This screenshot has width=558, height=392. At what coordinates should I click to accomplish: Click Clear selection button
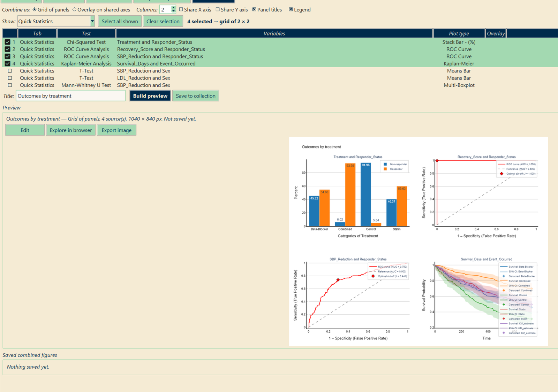click(x=163, y=21)
